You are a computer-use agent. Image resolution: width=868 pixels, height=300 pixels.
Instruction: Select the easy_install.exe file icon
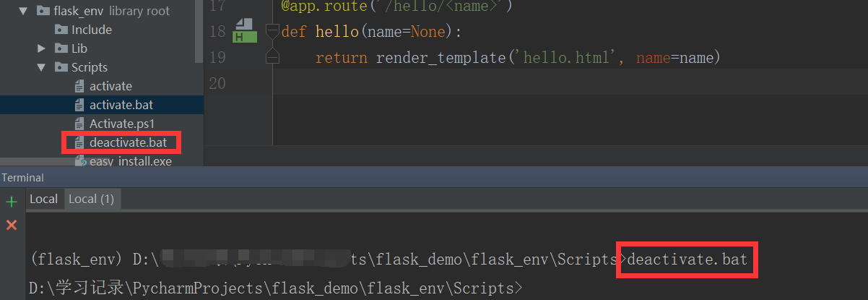(x=80, y=161)
